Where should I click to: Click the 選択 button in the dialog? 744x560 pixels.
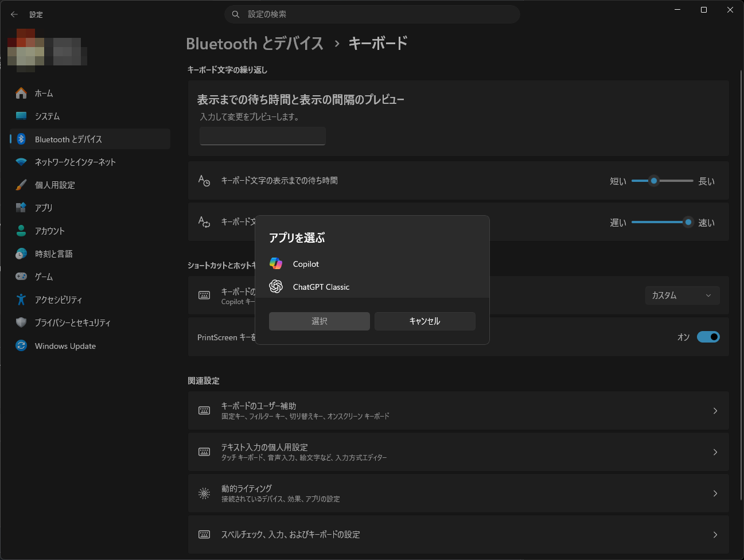(320, 321)
